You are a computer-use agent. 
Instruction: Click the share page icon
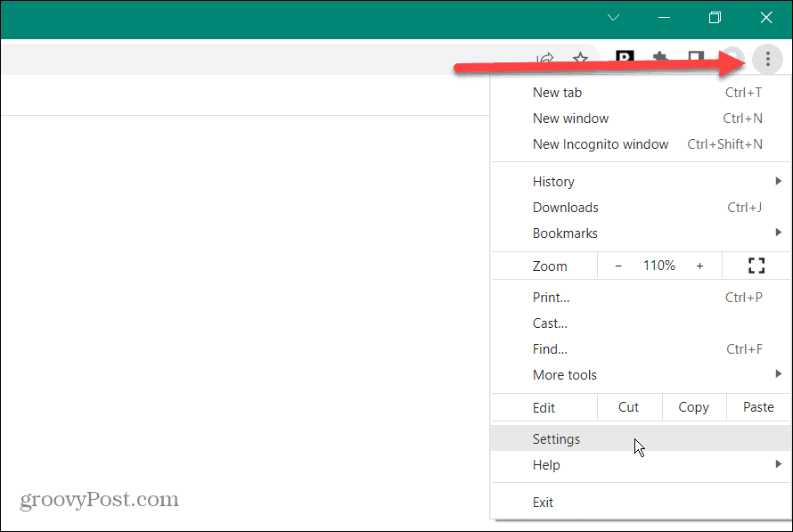tap(545, 58)
